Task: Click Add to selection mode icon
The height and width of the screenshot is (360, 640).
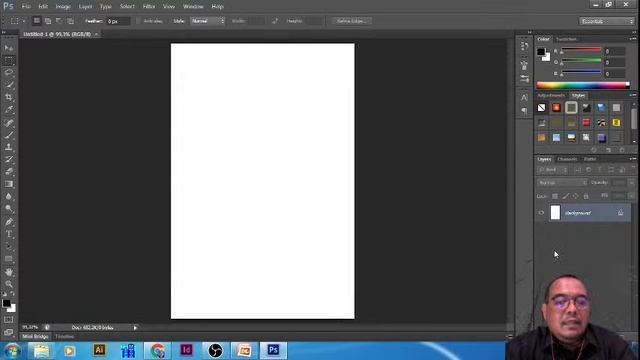Action: click(48, 21)
